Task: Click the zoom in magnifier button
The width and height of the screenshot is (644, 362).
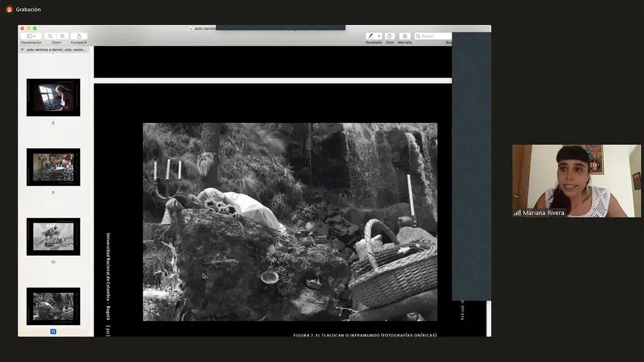Action: pos(62,36)
